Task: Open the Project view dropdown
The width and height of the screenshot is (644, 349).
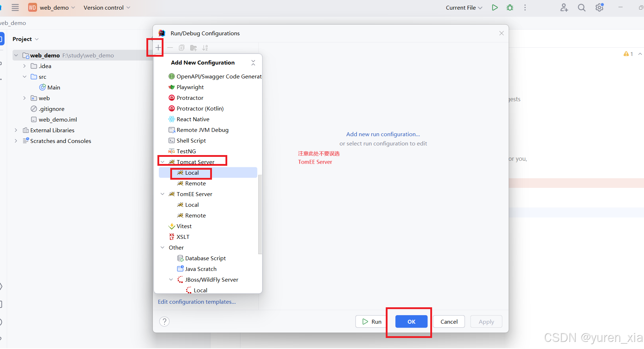Action: point(26,39)
